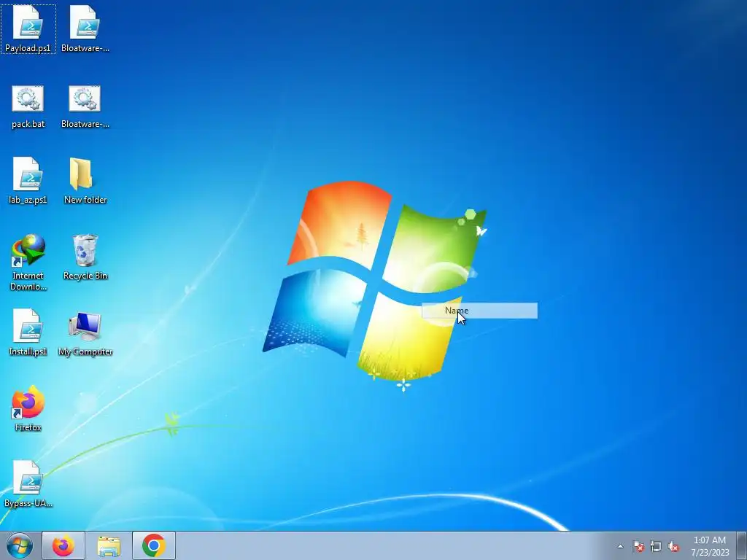Select the Internet Download Manager shortcut

tap(28, 262)
